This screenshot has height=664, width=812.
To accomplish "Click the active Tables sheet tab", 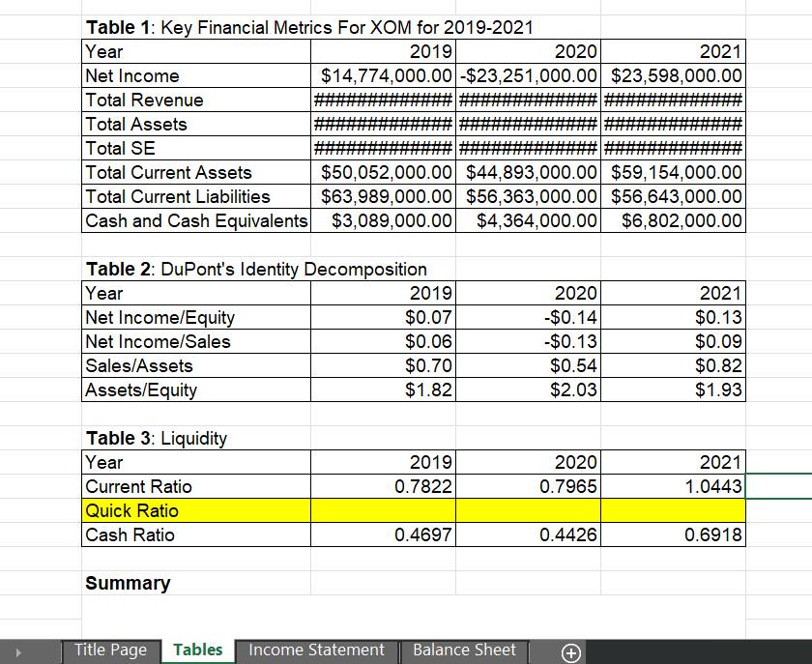I will click(197, 650).
